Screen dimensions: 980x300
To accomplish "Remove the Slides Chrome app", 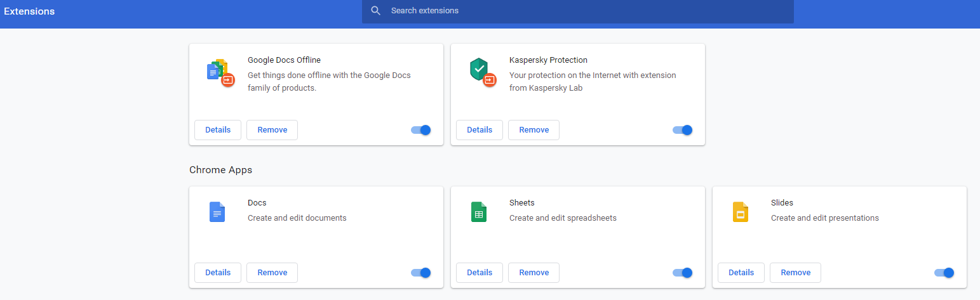I will [x=795, y=273].
